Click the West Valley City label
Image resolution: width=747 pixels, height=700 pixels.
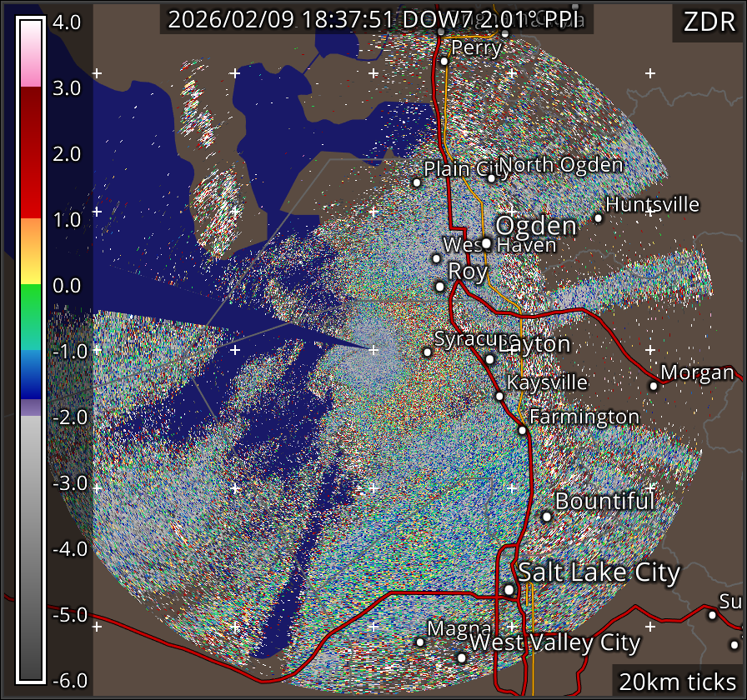[x=555, y=643]
